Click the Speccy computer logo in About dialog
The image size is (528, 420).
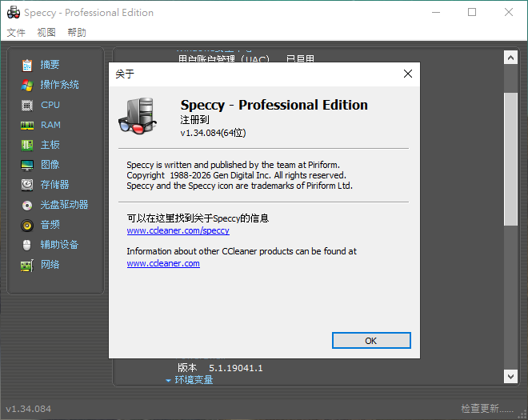(137, 116)
